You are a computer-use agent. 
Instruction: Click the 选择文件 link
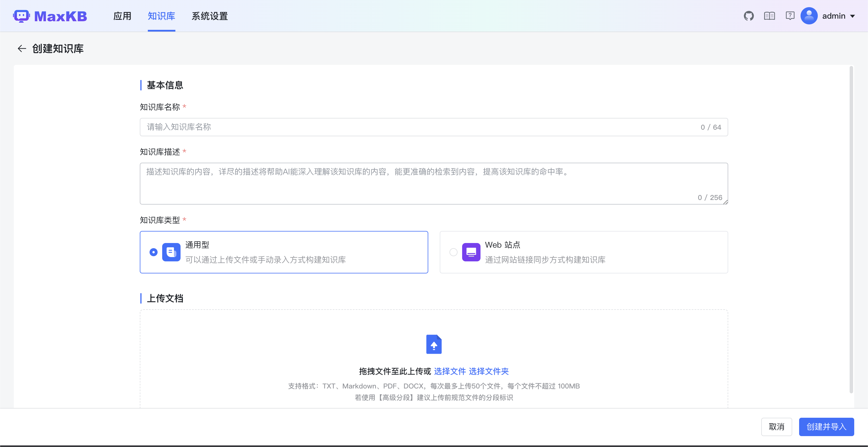pos(449,371)
